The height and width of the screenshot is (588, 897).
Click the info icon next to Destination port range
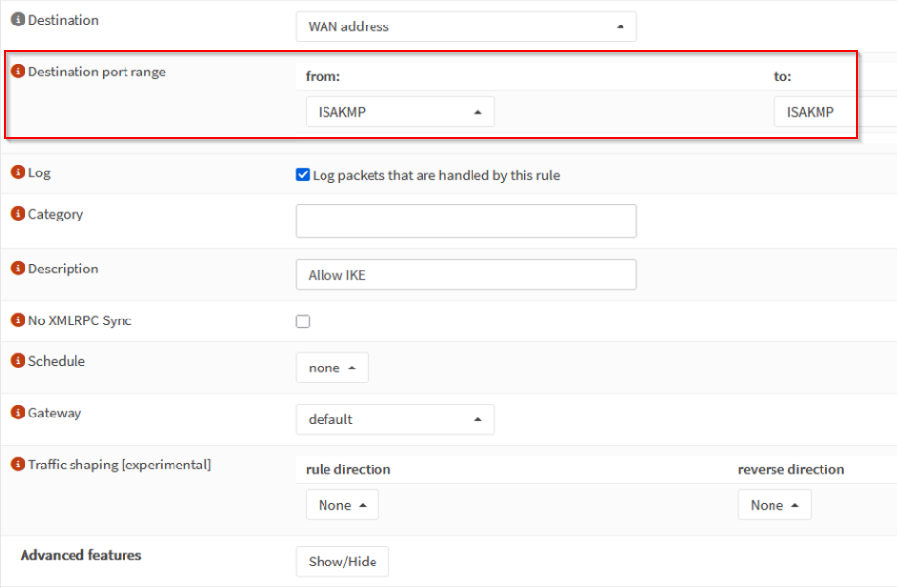pos(18,72)
